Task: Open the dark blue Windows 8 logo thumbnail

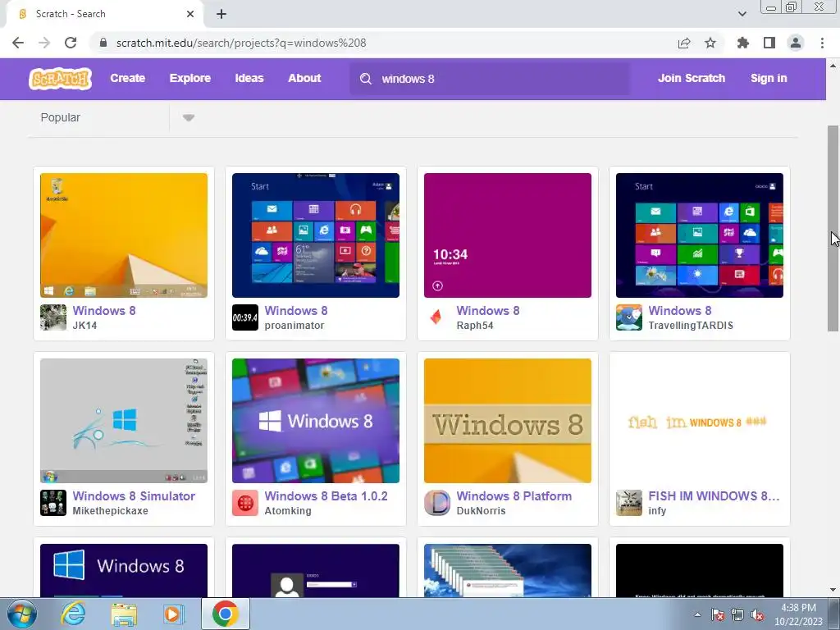Action: (124, 571)
